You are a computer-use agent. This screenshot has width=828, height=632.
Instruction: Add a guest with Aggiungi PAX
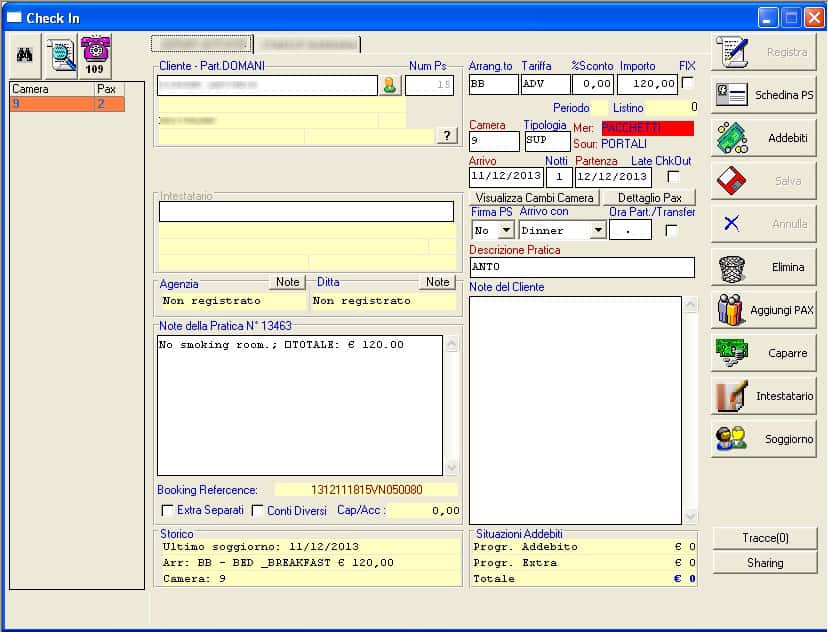764,310
